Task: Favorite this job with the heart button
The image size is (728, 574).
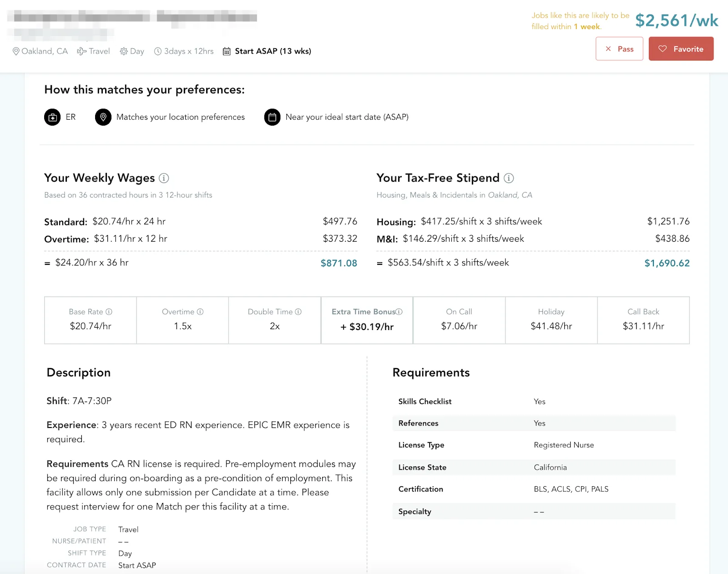Action: pos(681,49)
